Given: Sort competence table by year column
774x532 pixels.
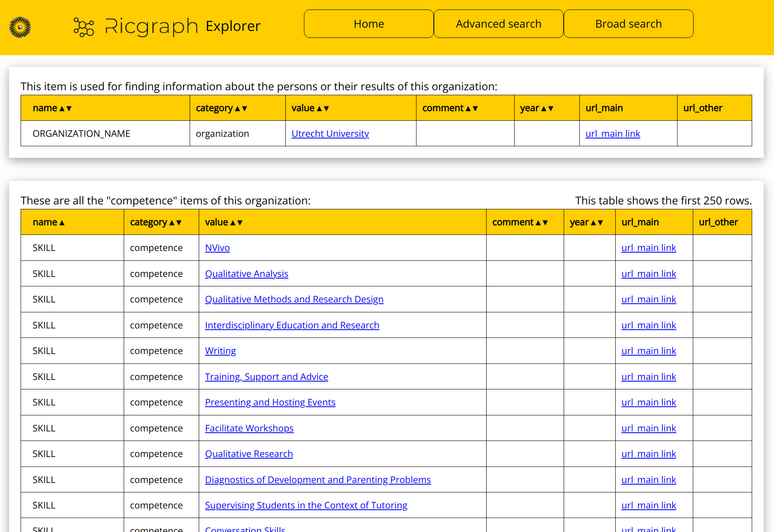Looking at the screenshot, I should pos(586,222).
